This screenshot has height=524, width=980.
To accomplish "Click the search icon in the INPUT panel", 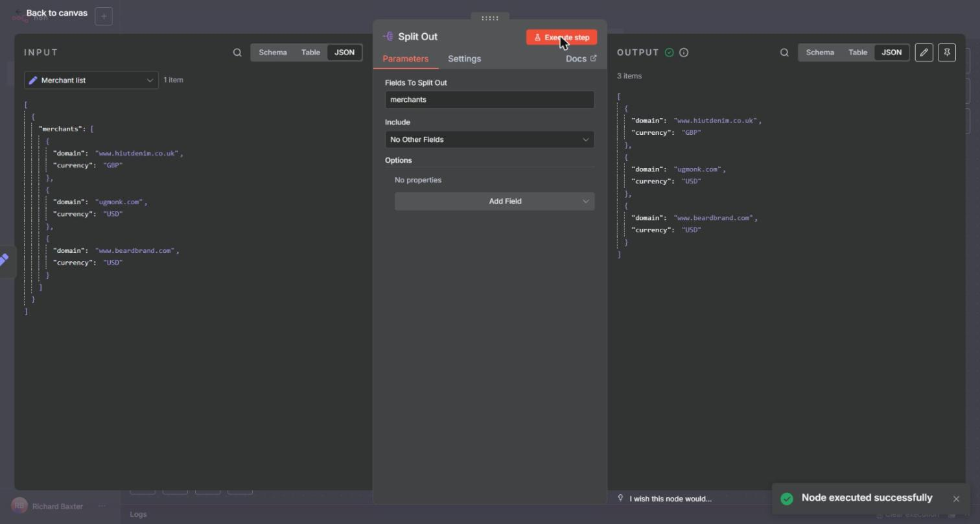I will (x=237, y=53).
